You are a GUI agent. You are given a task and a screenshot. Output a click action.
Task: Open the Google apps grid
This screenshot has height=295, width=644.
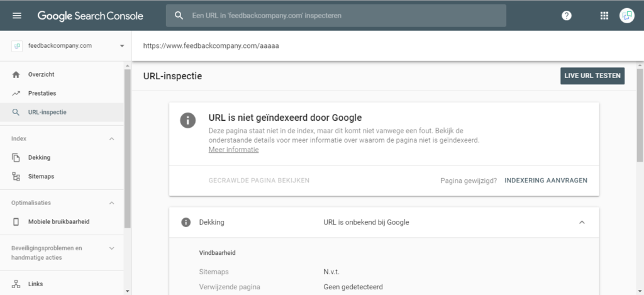604,16
